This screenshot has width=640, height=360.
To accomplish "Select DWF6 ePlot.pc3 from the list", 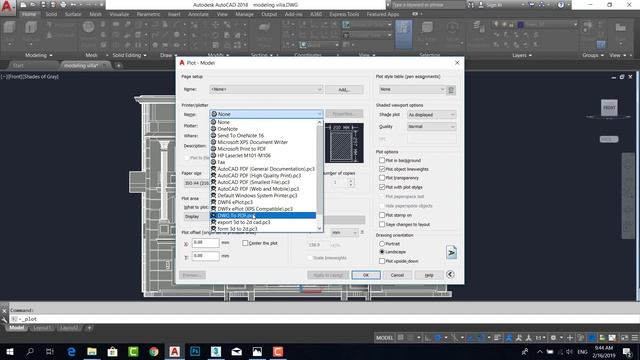I will 263,202.
